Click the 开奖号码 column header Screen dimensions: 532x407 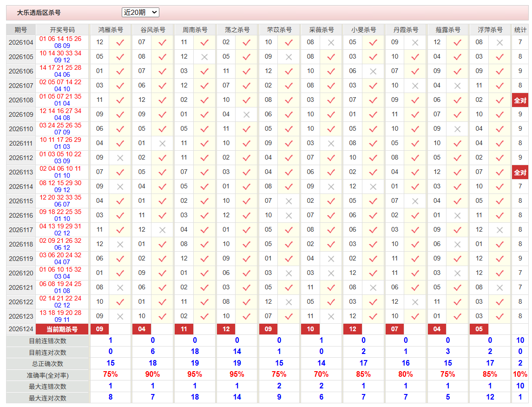point(62,30)
